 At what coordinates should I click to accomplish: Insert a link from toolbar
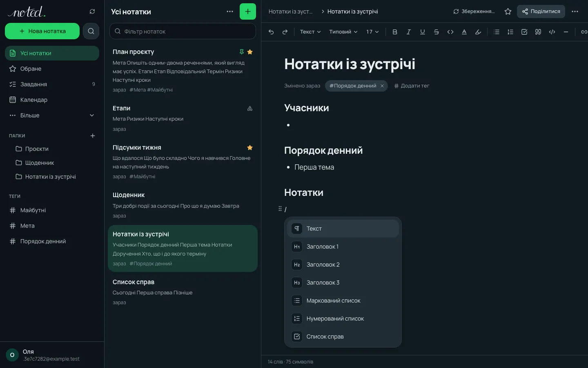point(584,32)
